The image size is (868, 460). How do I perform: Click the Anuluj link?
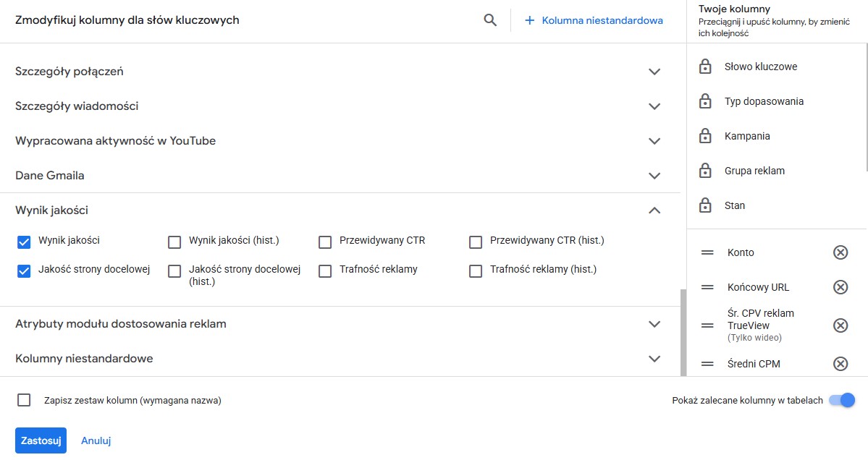(96, 440)
